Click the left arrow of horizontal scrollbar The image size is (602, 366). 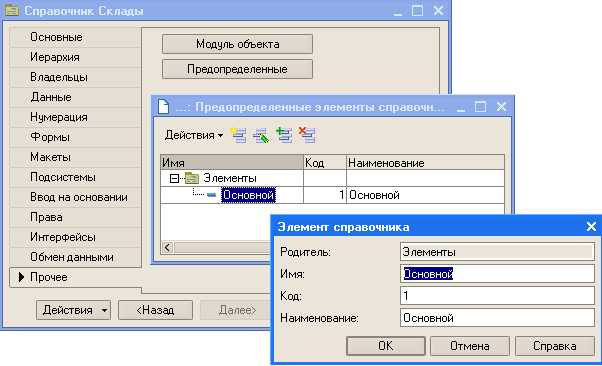(x=167, y=247)
